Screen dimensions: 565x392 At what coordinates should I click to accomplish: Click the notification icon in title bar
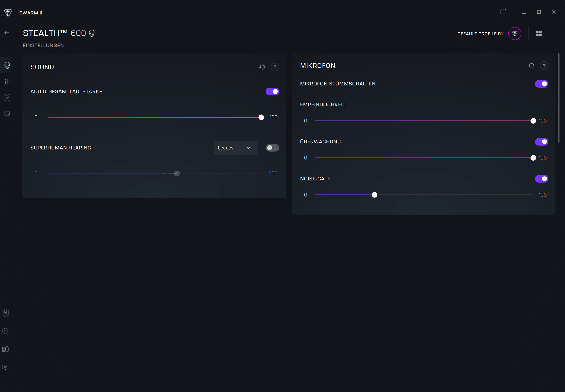(503, 12)
